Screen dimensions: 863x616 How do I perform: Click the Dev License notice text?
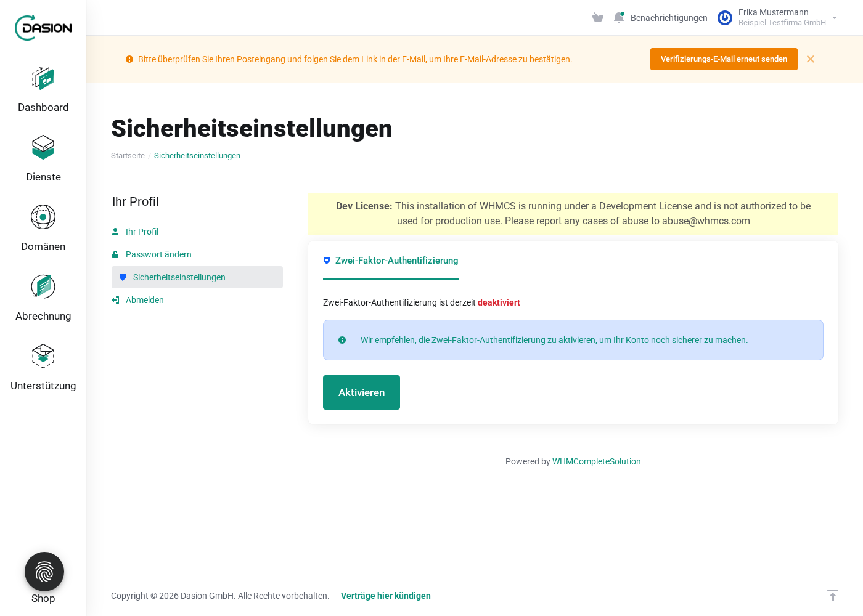(573, 214)
